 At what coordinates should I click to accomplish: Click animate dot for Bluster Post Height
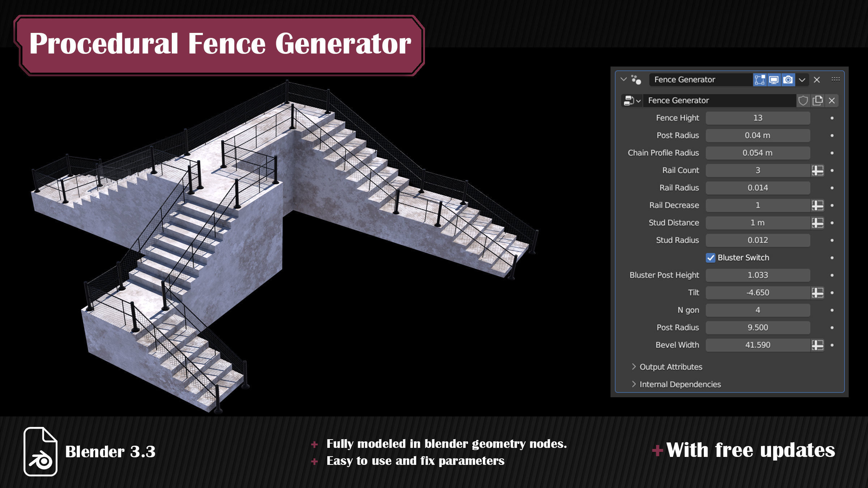pyautogui.click(x=832, y=275)
